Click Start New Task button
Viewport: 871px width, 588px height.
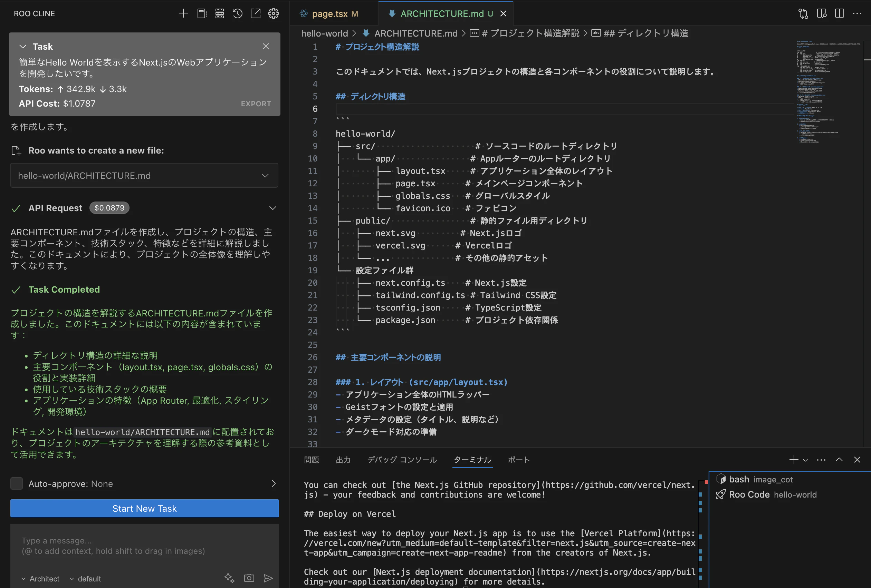click(x=144, y=508)
